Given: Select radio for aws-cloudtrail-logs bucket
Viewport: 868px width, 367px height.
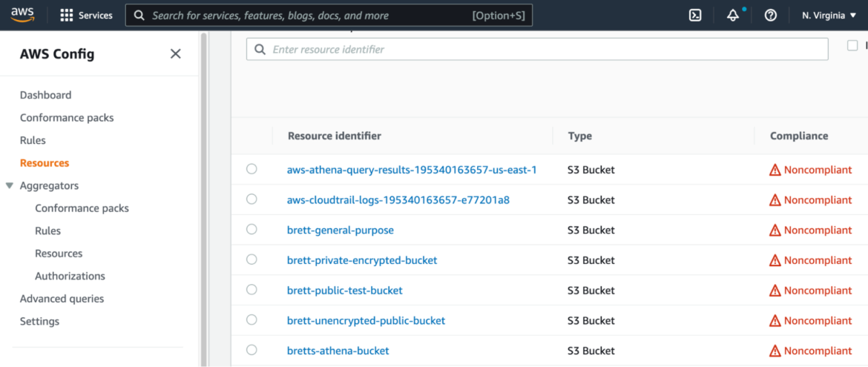Looking at the screenshot, I should point(252,199).
